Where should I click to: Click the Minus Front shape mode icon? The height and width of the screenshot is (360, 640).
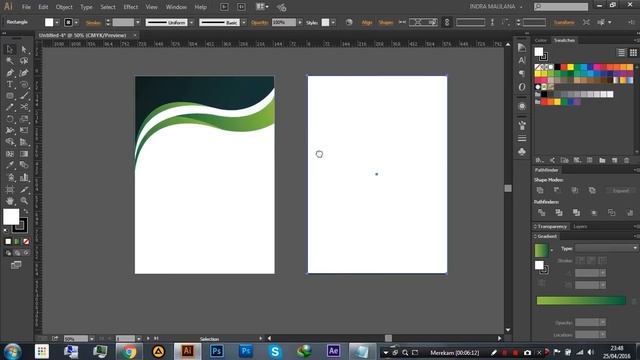pos(557,191)
